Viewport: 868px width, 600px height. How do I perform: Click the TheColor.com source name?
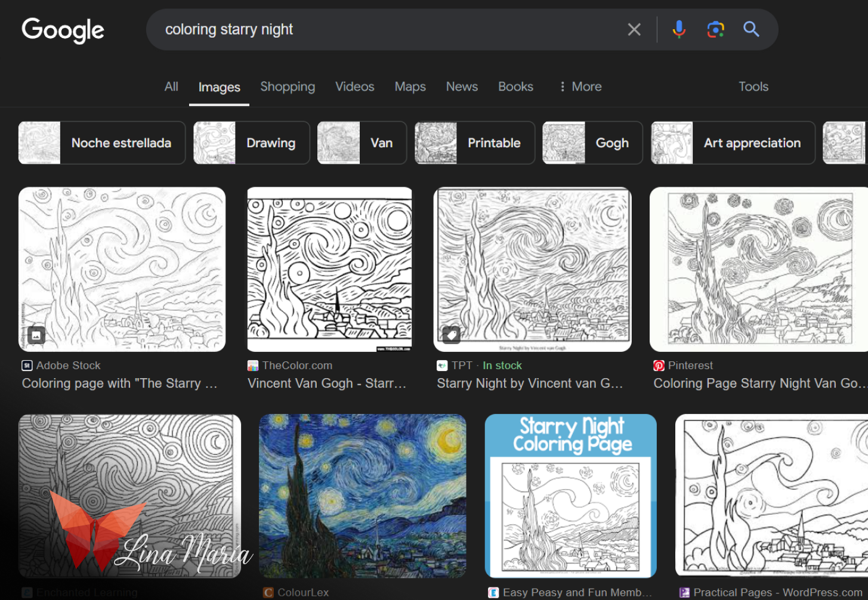tap(297, 366)
